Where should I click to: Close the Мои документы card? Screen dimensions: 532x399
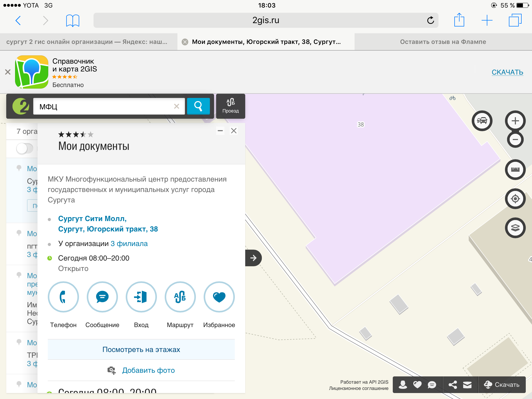coord(234,131)
